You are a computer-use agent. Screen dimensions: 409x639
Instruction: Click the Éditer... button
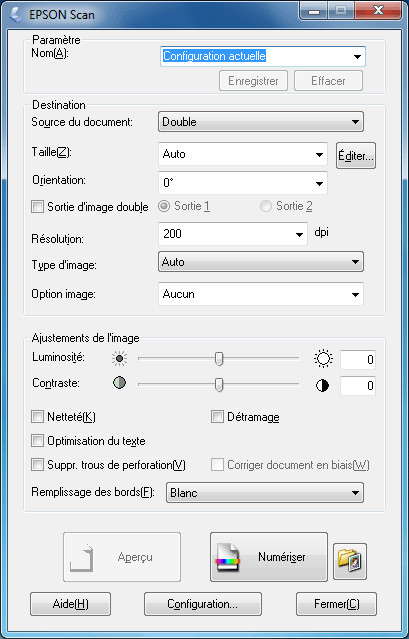coord(356,156)
